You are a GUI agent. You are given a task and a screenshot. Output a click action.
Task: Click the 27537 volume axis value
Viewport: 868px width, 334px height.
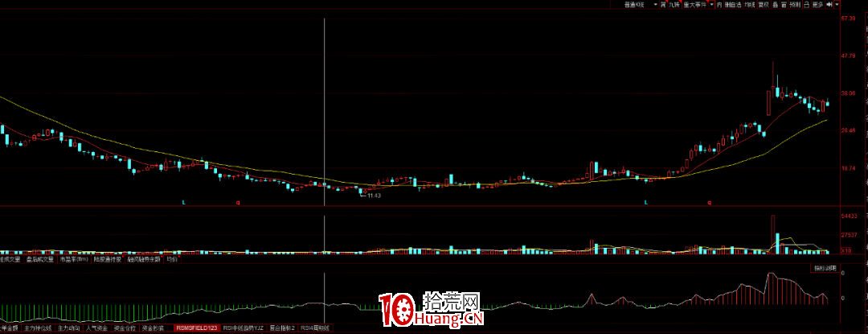click(x=850, y=235)
